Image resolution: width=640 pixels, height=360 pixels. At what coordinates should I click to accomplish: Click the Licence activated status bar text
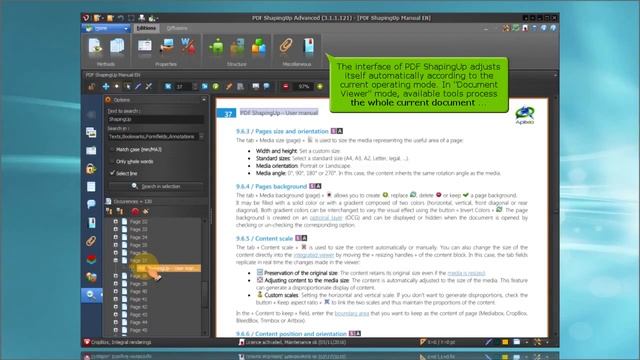296,342
